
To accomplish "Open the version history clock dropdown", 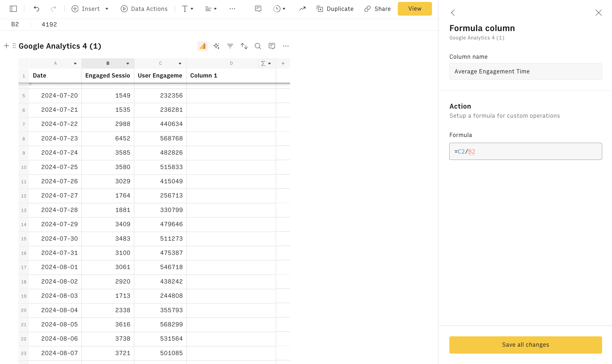I will pos(279,9).
